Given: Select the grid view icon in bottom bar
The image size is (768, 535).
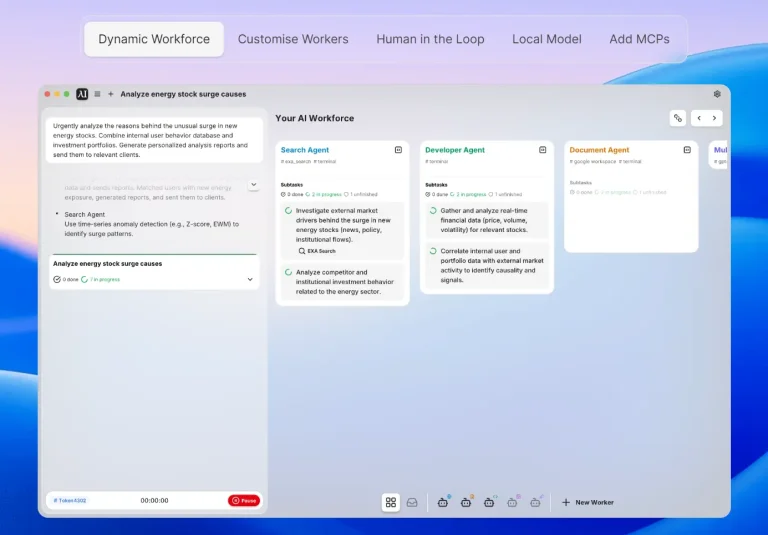Looking at the screenshot, I should (391, 502).
